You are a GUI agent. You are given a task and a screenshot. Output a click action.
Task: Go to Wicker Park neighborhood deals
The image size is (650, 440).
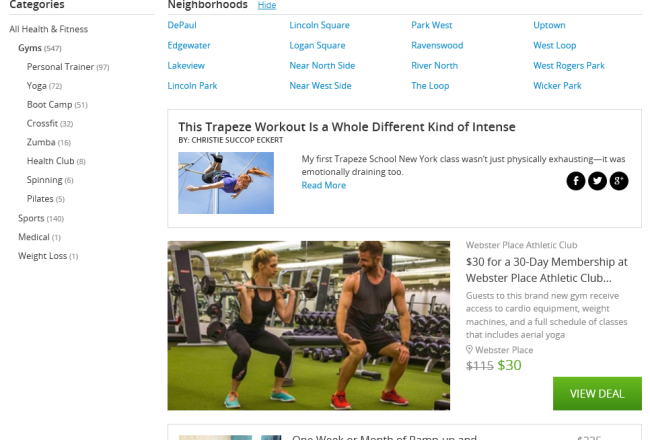557,86
